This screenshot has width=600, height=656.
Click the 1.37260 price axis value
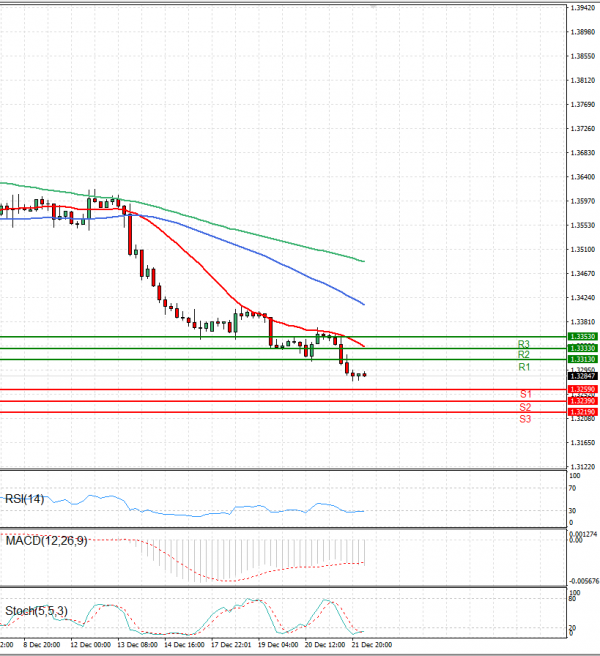[x=583, y=129]
